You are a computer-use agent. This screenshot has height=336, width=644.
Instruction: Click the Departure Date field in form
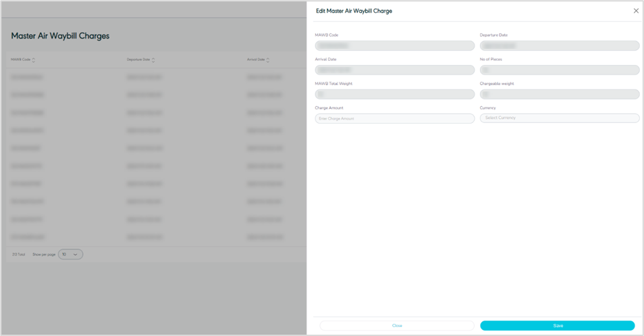559,46
